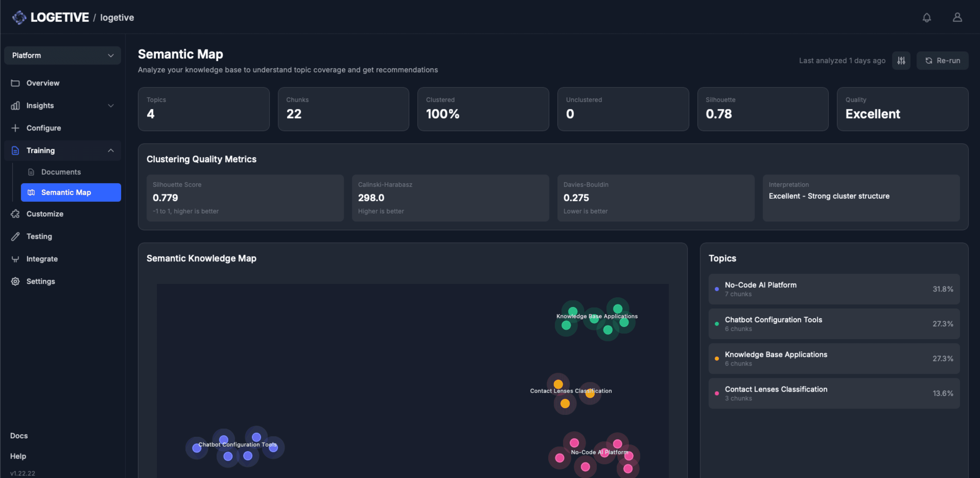Screen dimensions: 980x478
Task: Open the Help link
Action: tap(18, 456)
